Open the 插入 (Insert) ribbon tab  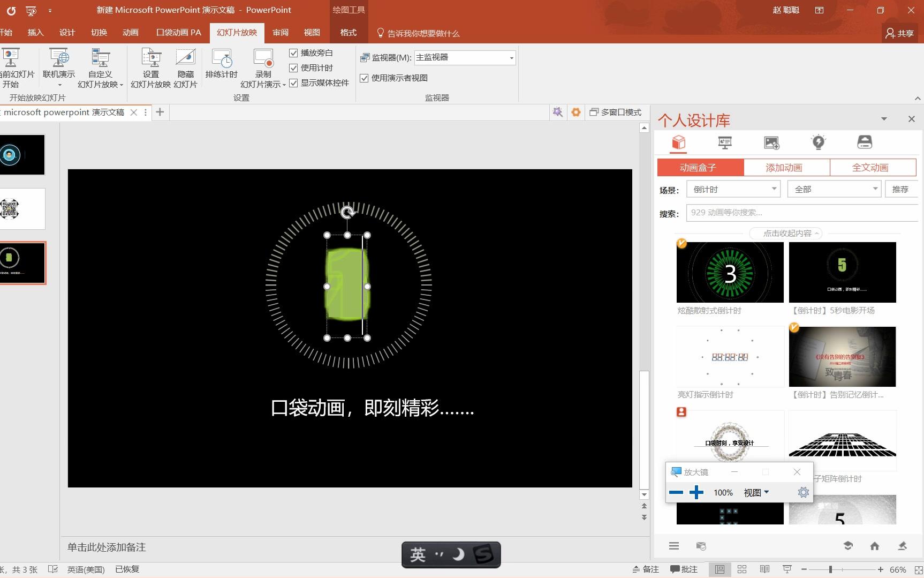(35, 33)
